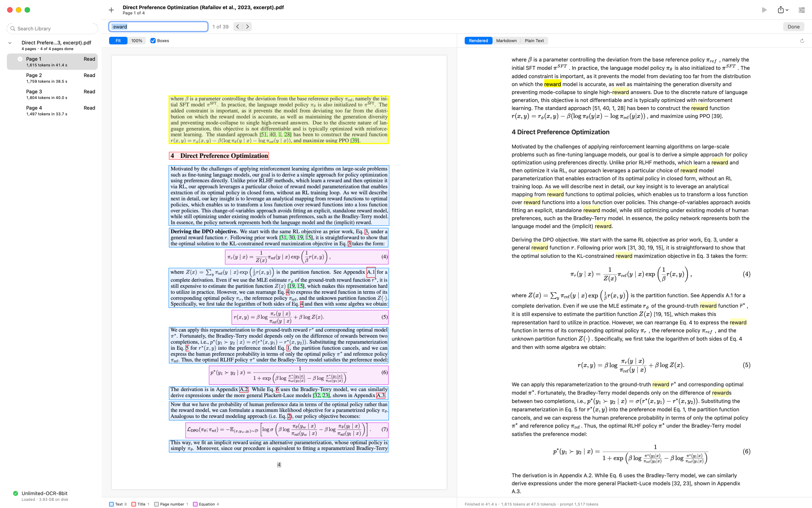This screenshot has height=508, width=812.
Task: Toggle the Equation legend box filter
Action: tap(195, 504)
